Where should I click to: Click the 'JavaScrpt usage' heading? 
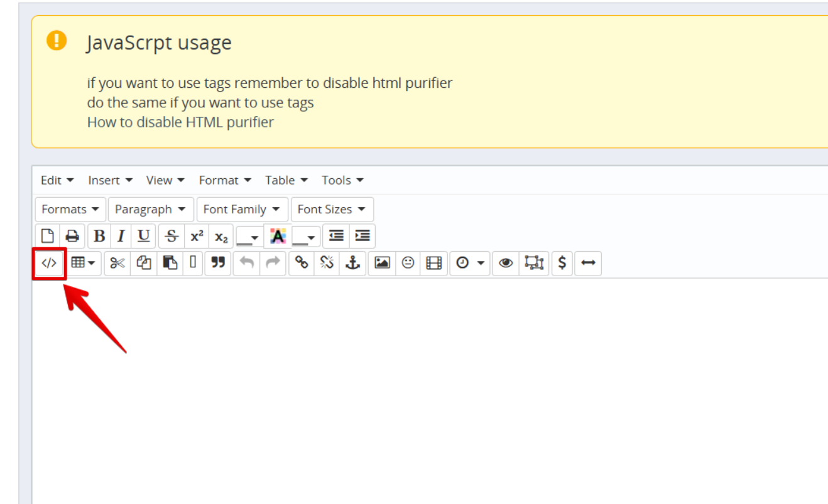(159, 43)
